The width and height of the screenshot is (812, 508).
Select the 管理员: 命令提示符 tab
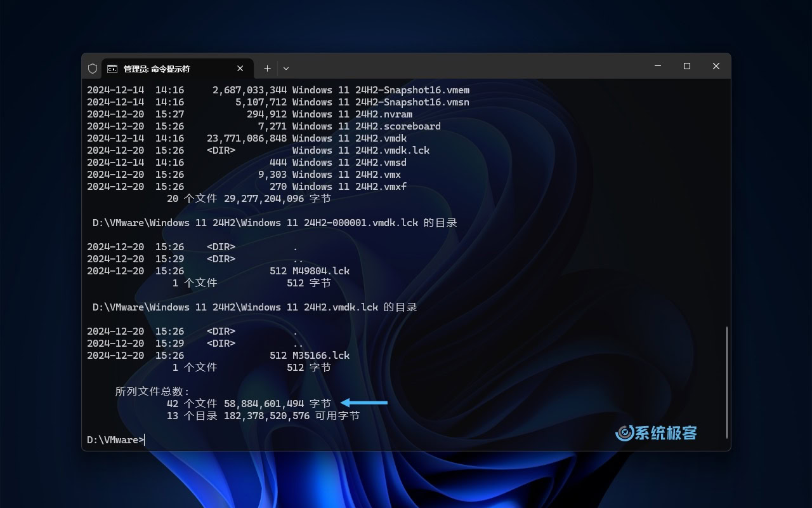click(177, 69)
